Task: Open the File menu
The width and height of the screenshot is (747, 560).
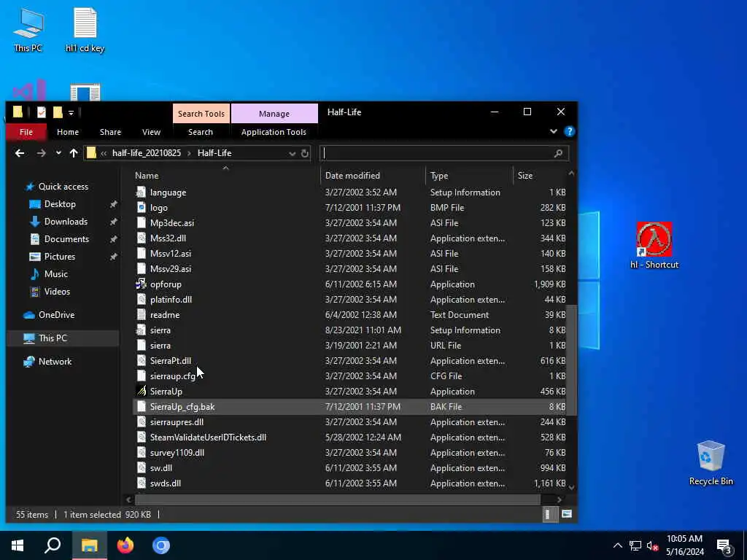Action: pyautogui.click(x=26, y=132)
